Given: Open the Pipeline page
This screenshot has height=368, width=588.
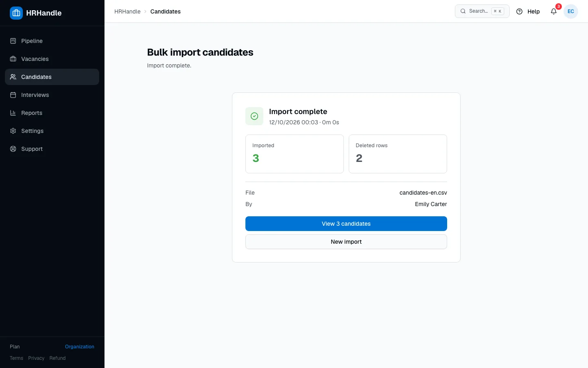Looking at the screenshot, I should (x=52, y=41).
